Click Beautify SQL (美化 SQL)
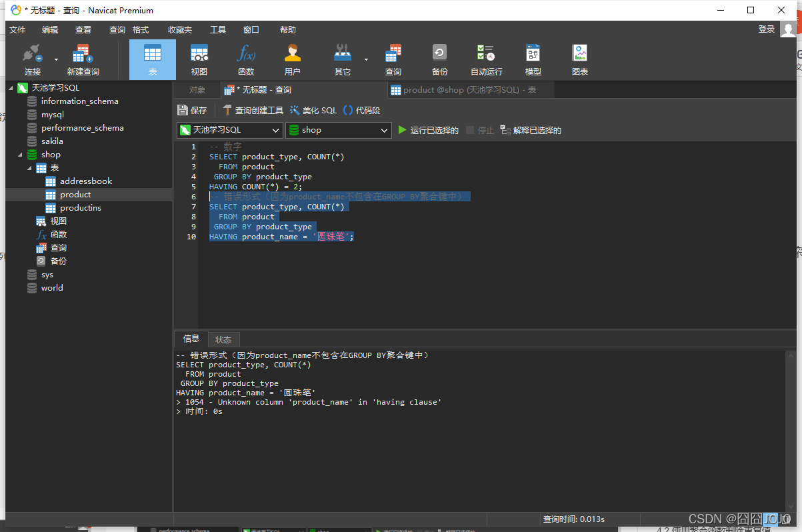The width and height of the screenshot is (802, 532). [313, 110]
